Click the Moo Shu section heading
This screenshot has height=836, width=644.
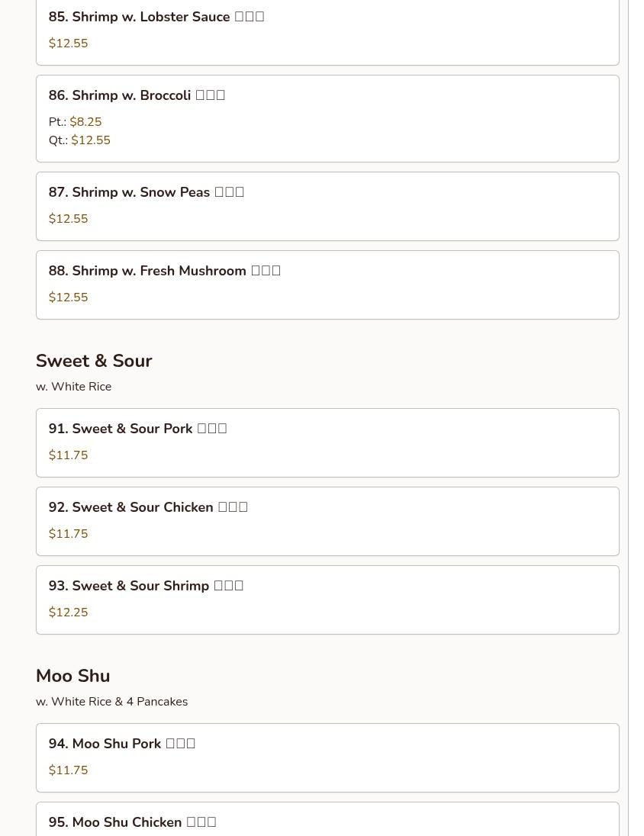coord(73,676)
